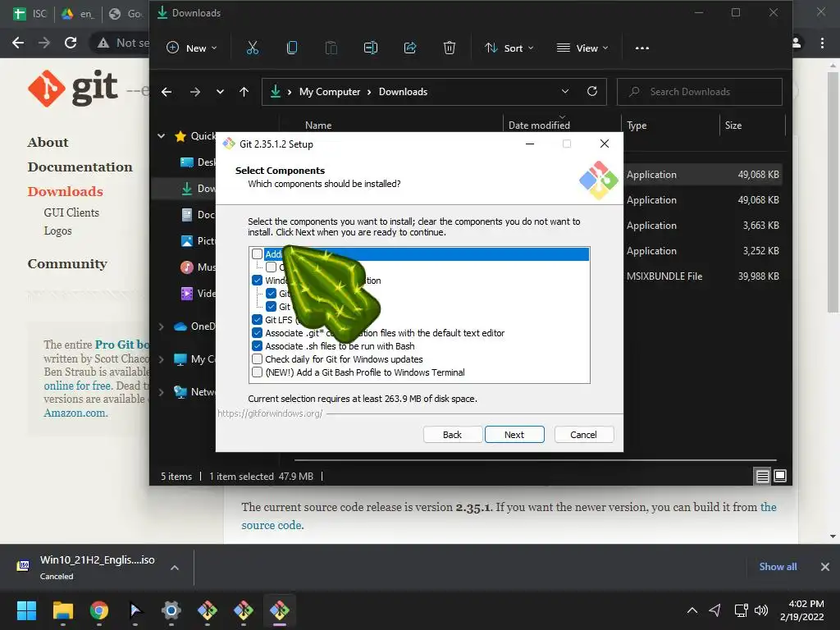The width and height of the screenshot is (840, 630).
Task: Open the Sort dropdown
Action: click(x=509, y=48)
